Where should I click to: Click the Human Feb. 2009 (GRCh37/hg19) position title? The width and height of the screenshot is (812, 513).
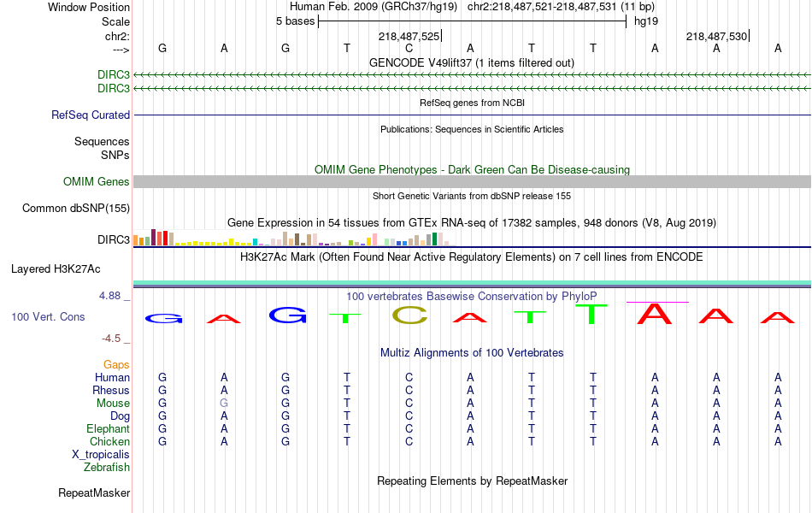click(x=374, y=7)
